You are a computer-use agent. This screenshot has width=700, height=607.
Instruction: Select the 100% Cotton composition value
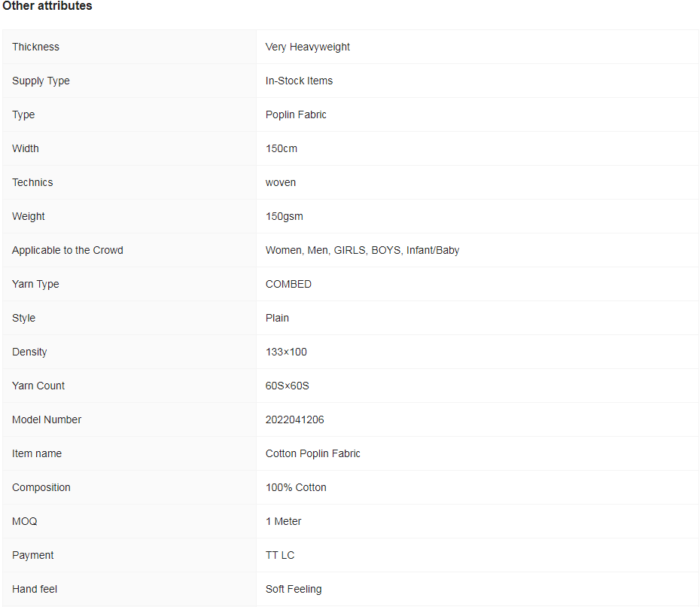[x=296, y=487]
